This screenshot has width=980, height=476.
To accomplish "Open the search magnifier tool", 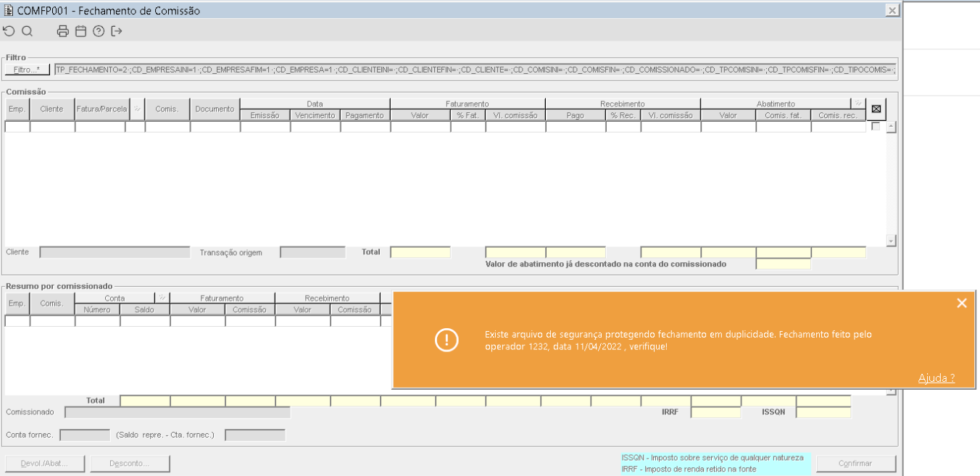I will click(28, 31).
